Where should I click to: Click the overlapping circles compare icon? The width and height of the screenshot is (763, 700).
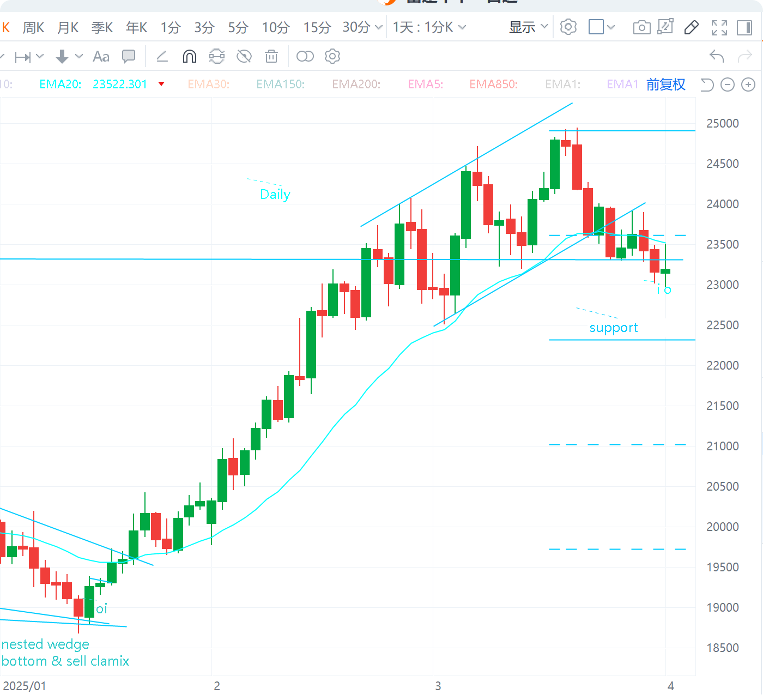click(305, 56)
